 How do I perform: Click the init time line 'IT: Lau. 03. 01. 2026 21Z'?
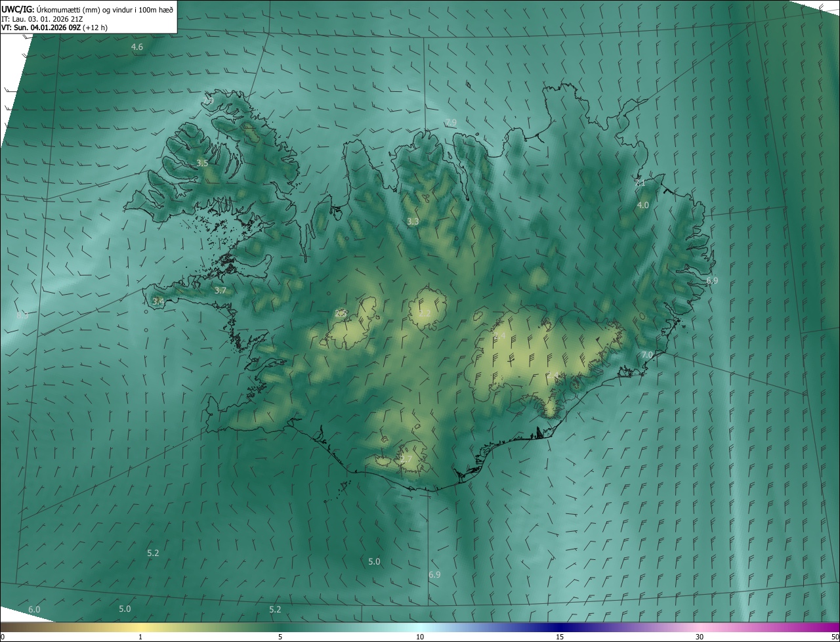(x=43, y=18)
